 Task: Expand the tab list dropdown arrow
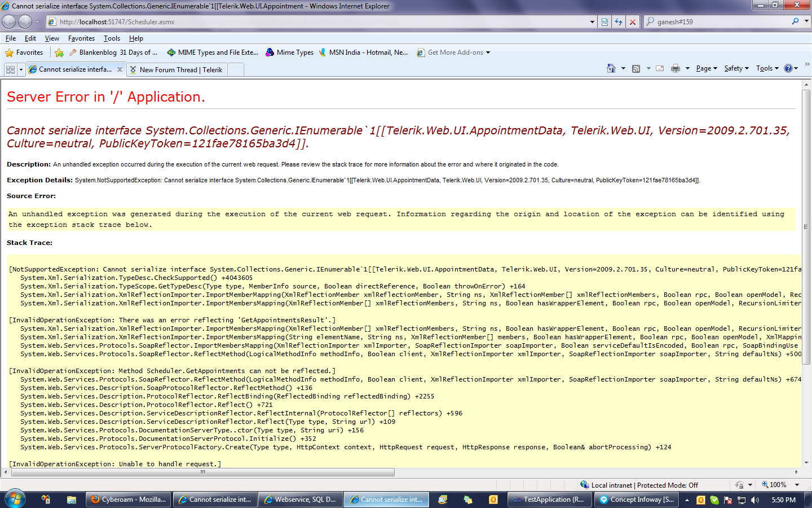(21, 69)
